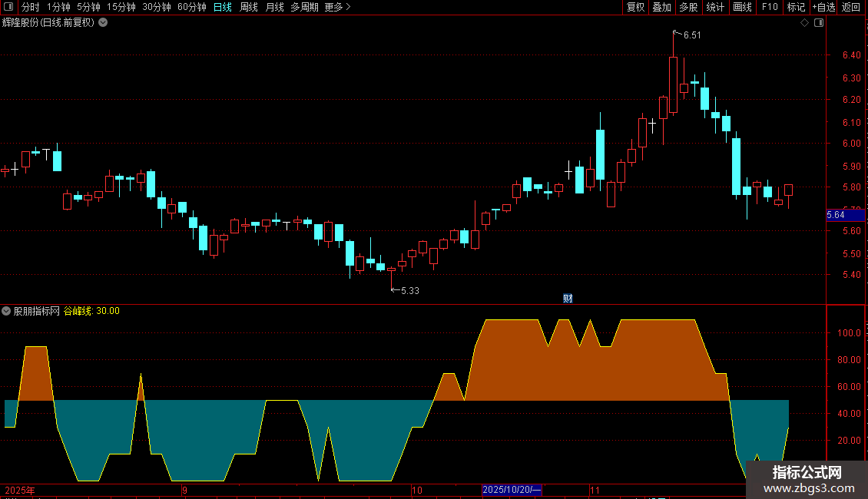Open the 复权 adjustment menu

(635, 7)
